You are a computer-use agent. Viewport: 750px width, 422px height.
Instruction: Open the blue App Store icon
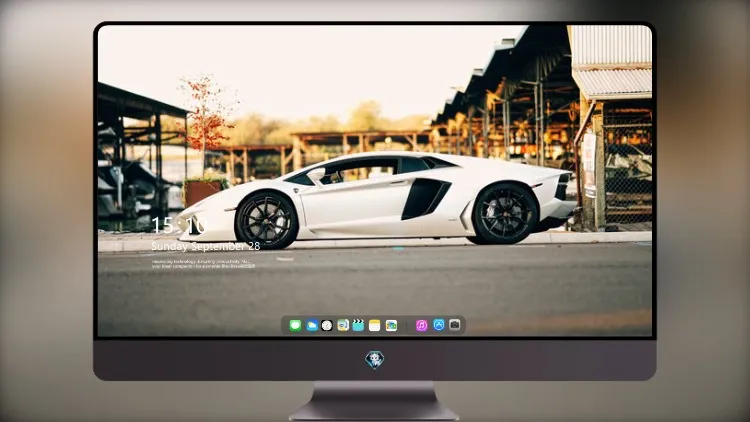tap(439, 325)
